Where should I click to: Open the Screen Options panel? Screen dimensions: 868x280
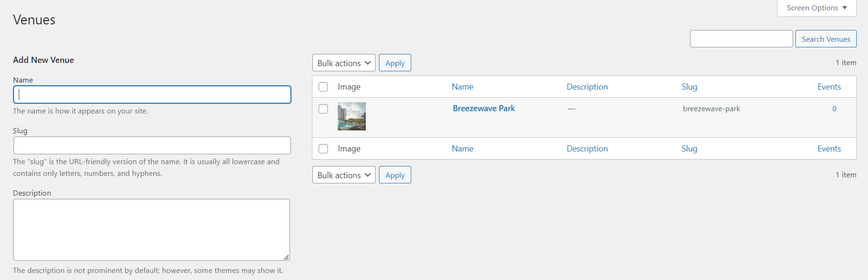816,8
